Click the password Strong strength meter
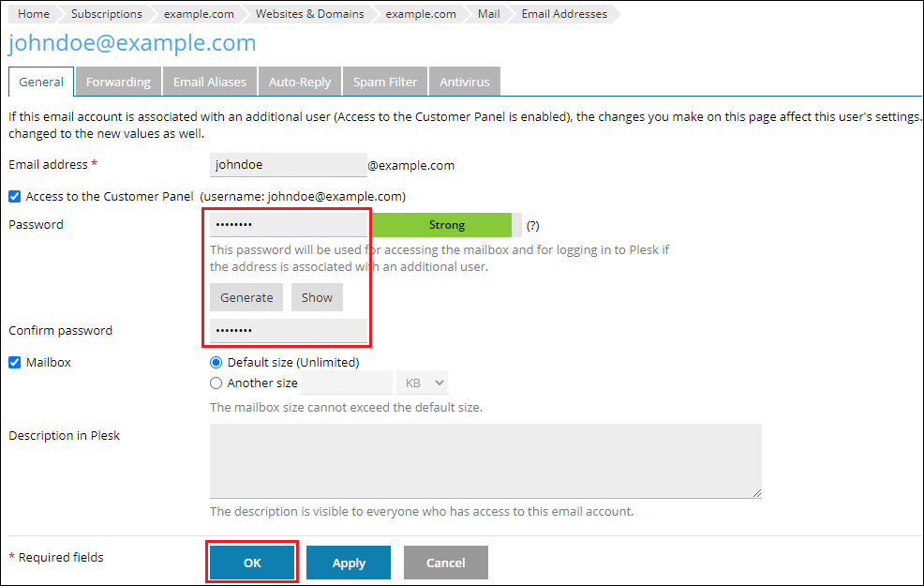 point(447,225)
